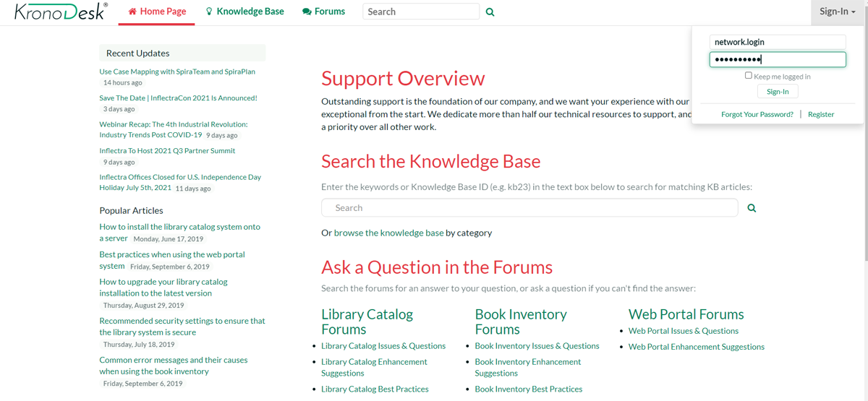The height and width of the screenshot is (401, 868).
Task: Open Web Portal Issues & Questions
Action: click(x=683, y=331)
